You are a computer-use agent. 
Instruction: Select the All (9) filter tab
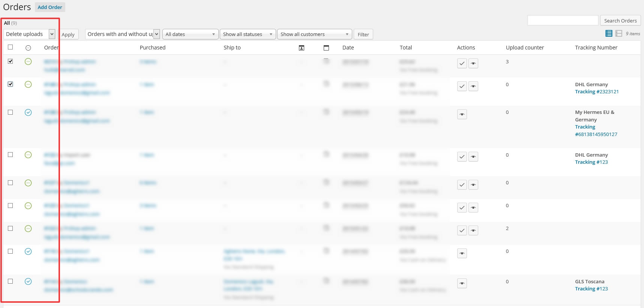pyautogui.click(x=10, y=23)
